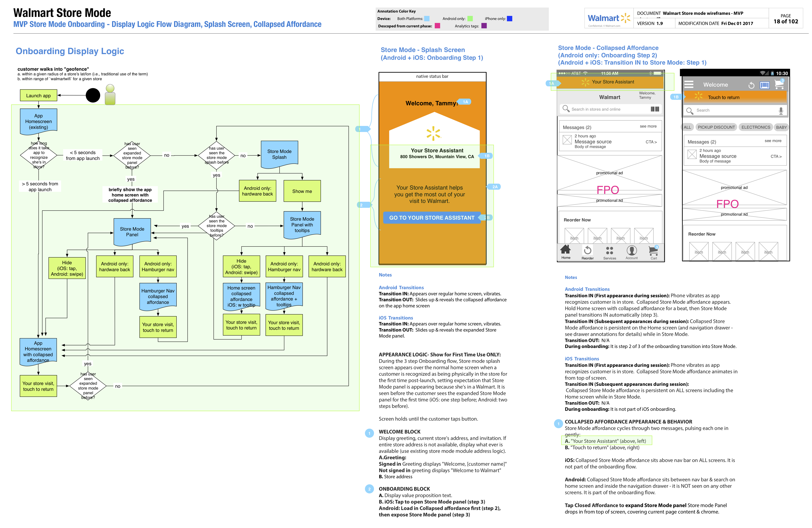Click Search in stores and online field
This screenshot has height=528, width=812.
(610, 109)
